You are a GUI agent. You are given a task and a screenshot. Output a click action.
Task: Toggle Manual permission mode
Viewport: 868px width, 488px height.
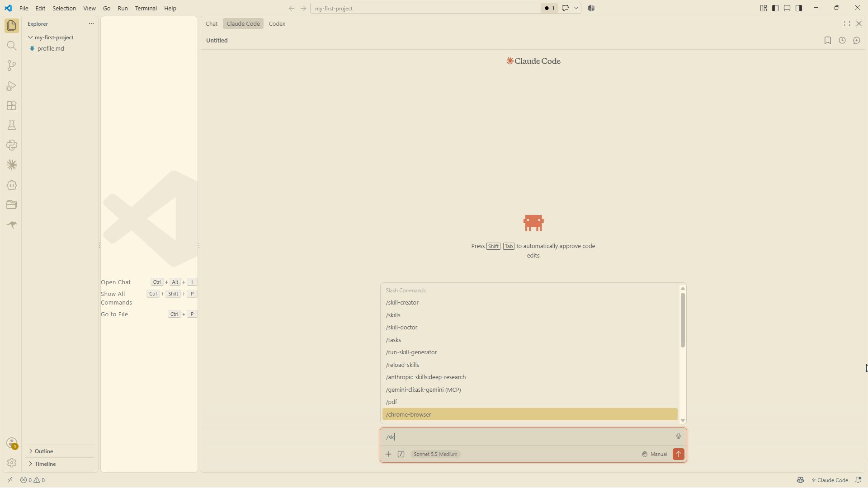coord(655,454)
